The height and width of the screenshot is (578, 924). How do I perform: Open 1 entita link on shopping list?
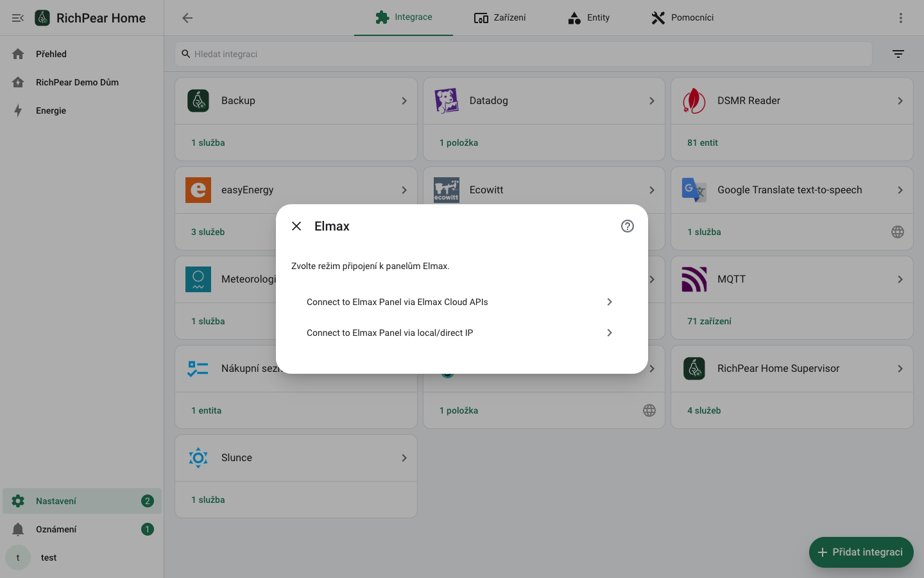[x=206, y=410]
